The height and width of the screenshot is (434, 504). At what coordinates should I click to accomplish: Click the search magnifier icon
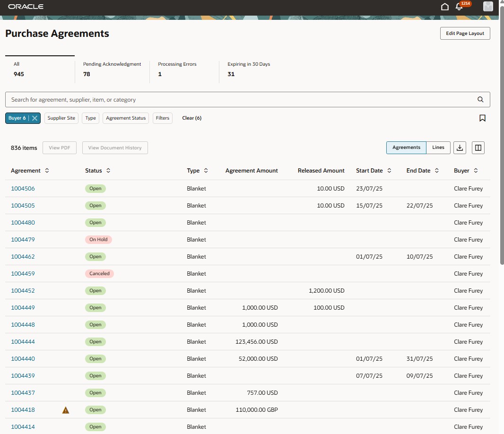click(x=480, y=100)
